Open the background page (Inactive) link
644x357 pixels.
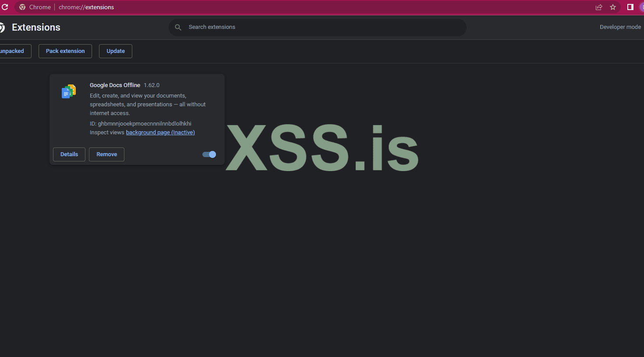(x=160, y=133)
